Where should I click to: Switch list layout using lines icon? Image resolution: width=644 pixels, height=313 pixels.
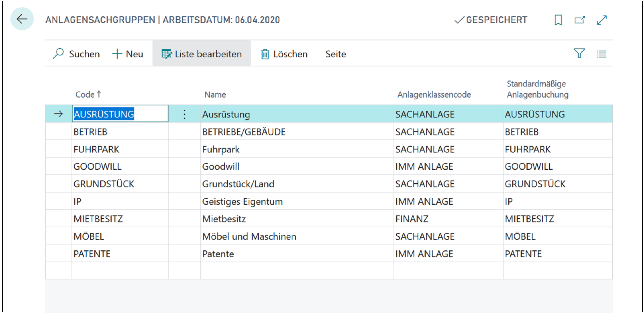click(x=601, y=54)
